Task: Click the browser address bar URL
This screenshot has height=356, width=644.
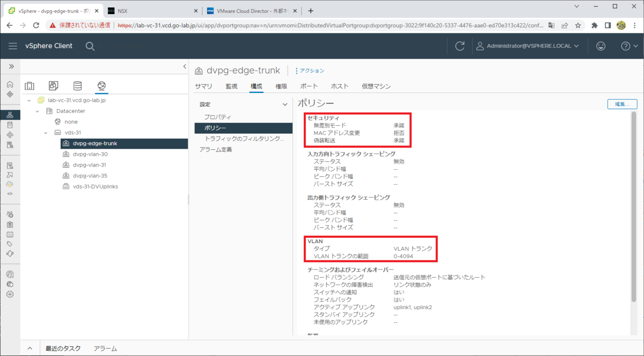Action: pos(330,25)
